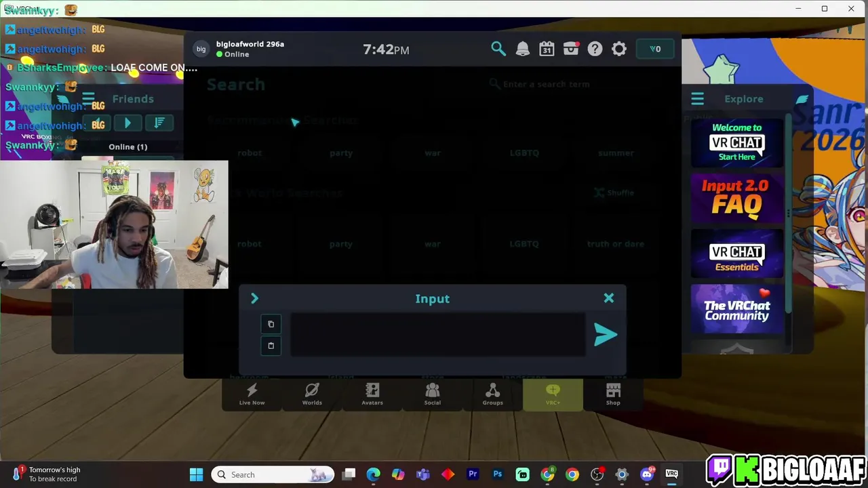Screen dimensions: 868x488
Task: Check the VRChat credits balance button
Action: (655, 49)
